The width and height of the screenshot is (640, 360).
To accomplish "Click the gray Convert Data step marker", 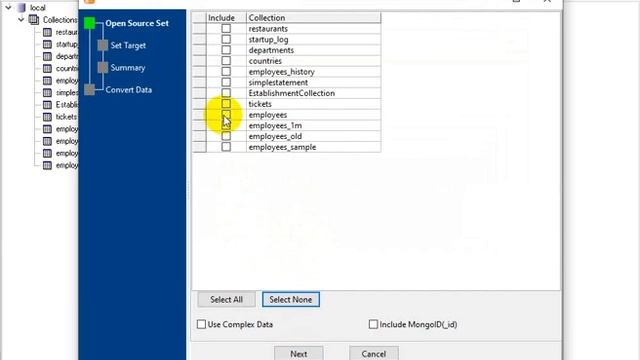I will (x=89, y=90).
